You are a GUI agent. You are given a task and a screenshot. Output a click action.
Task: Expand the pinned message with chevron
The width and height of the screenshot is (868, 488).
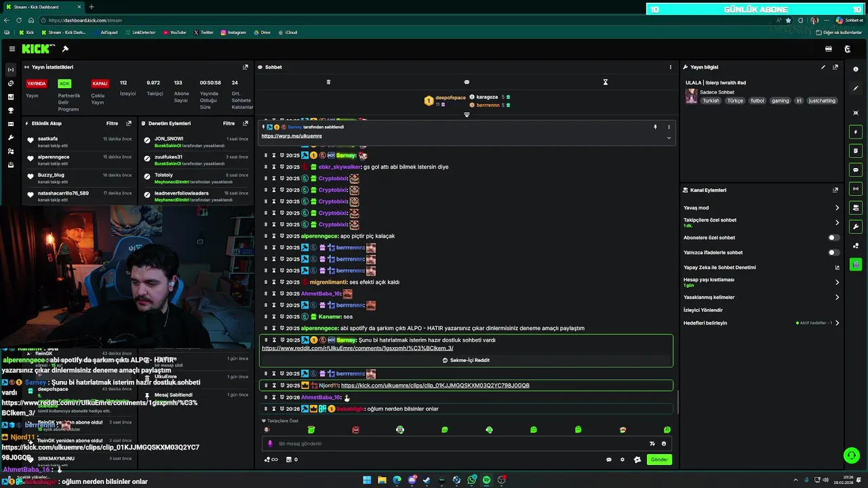[x=669, y=138]
